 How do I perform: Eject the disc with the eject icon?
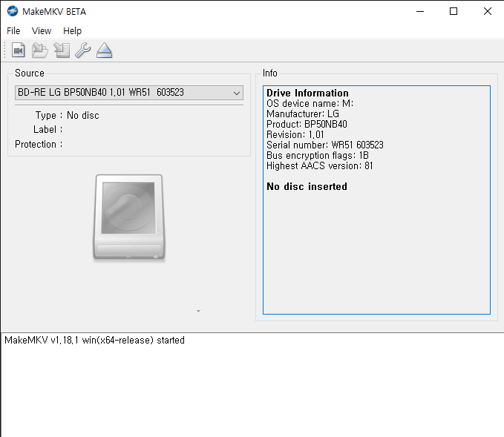[104, 50]
